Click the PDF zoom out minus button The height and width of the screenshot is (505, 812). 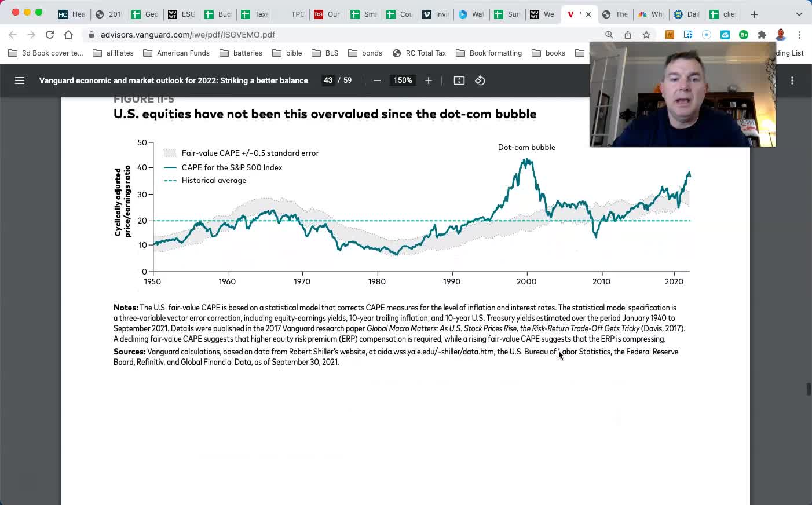(377, 80)
